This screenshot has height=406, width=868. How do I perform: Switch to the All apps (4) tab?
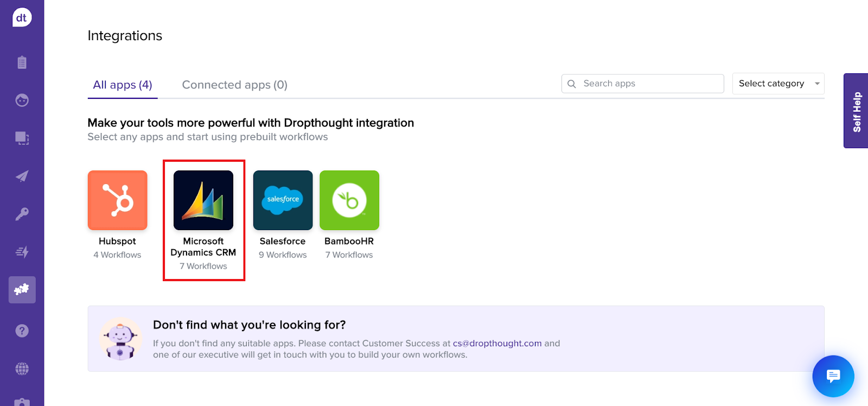[123, 85]
